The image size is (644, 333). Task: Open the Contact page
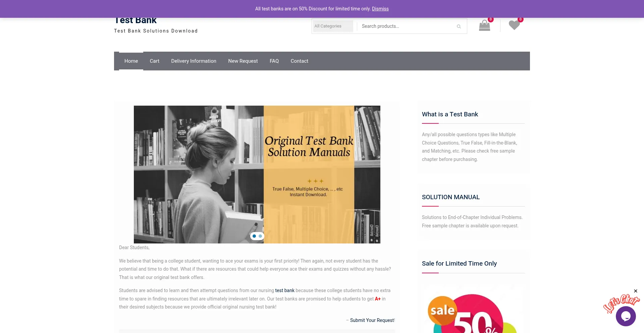299,61
